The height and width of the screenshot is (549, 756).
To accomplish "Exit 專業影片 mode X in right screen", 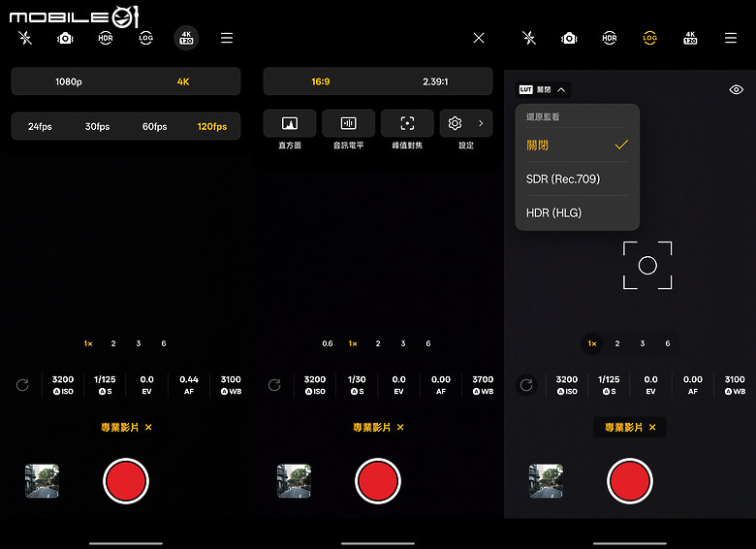I will 652,427.
